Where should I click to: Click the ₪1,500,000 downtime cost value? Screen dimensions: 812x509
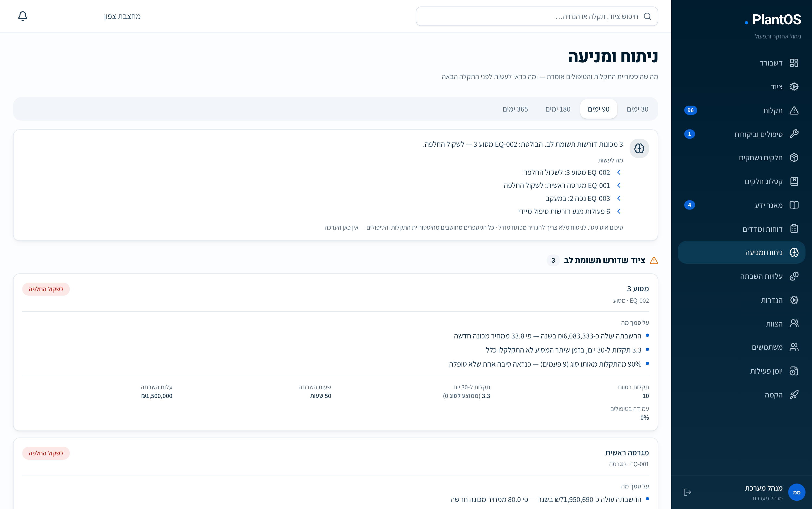[x=157, y=396]
